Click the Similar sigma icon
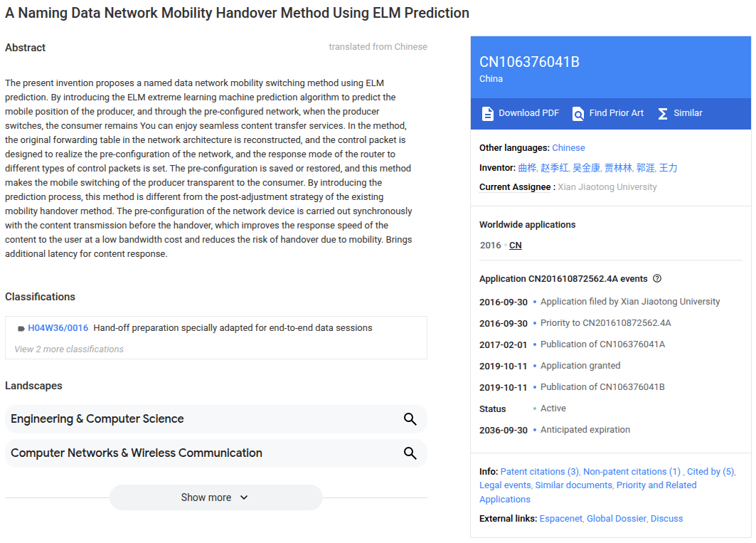Screen dimensions: 756x543 [663, 112]
